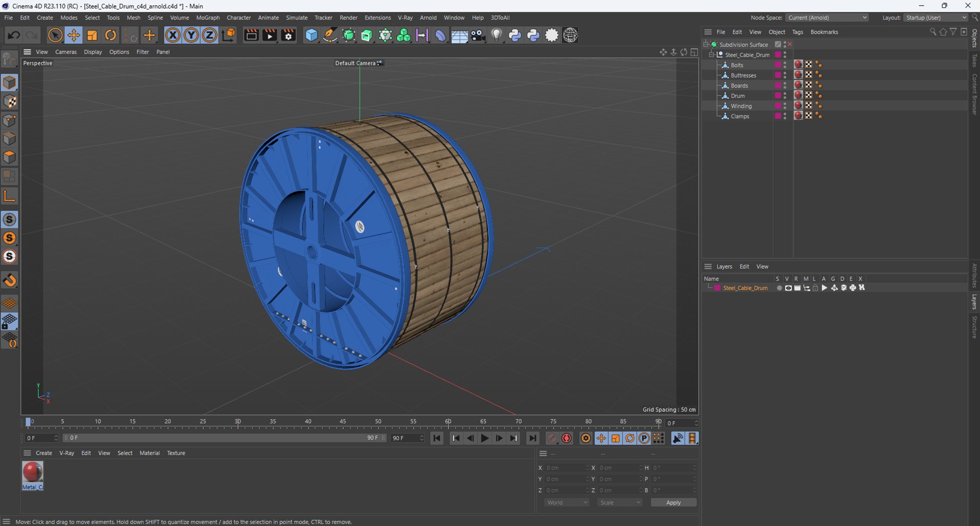Click the Enable Snap S icon
The width and height of the screenshot is (980, 526).
10,220
